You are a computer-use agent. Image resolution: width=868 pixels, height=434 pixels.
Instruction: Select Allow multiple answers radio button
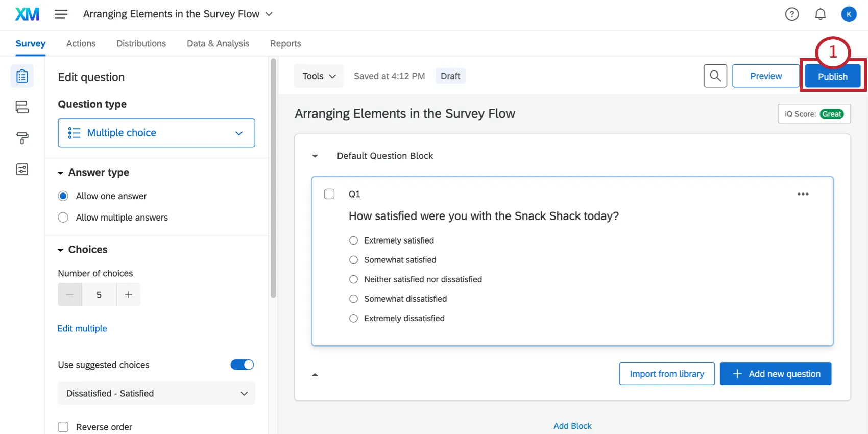pos(63,218)
